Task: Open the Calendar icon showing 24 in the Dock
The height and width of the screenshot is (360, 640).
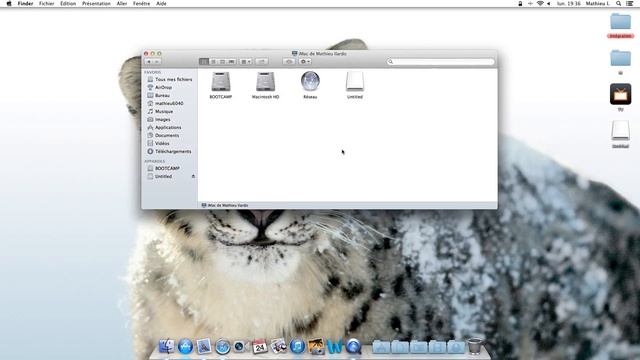Action: coord(260,347)
